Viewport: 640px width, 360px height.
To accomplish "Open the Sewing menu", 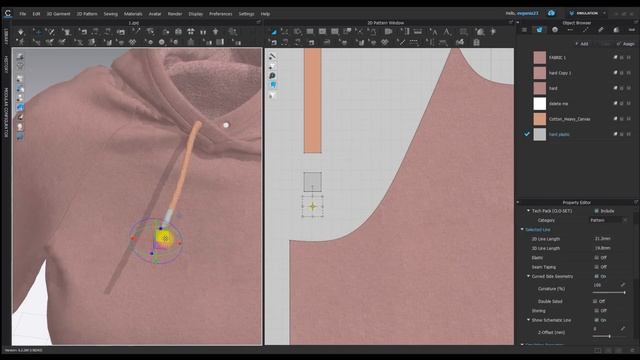I will pyautogui.click(x=110, y=13).
